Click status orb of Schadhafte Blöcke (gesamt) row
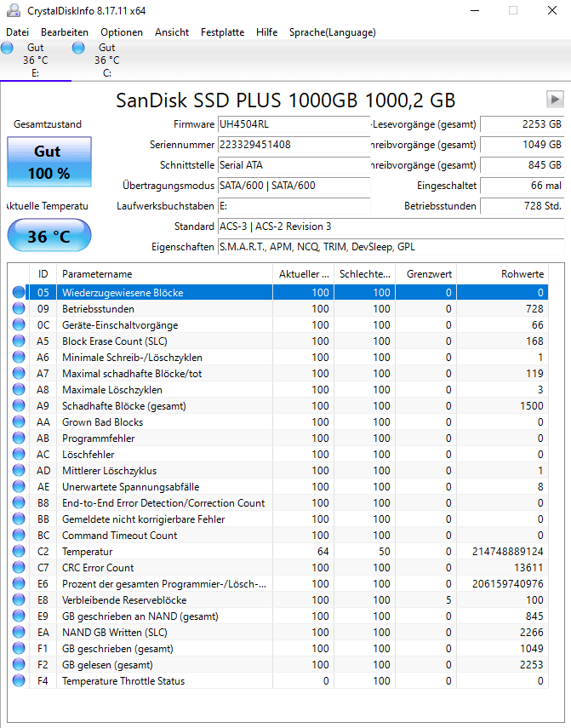Image resolution: width=571 pixels, height=728 pixels. tap(19, 405)
